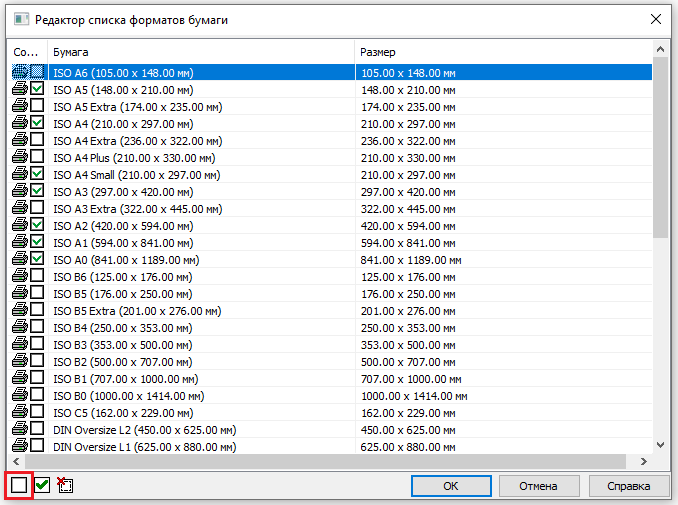Click the printer icon beside ISO A3
Image resolution: width=678 pixels, height=505 pixels.
(20, 191)
